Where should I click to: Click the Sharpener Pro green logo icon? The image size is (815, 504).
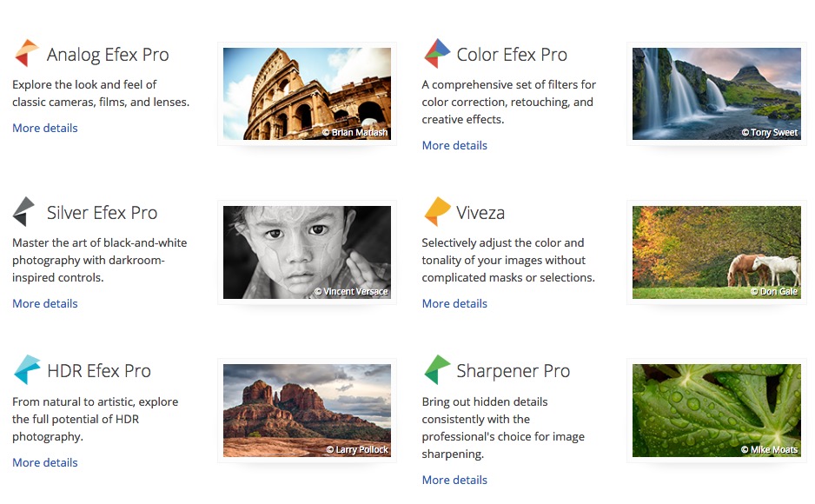436,370
